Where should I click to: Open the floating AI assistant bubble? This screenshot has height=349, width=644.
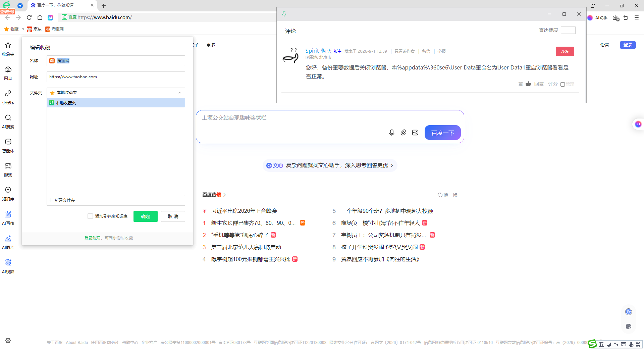[x=638, y=124]
